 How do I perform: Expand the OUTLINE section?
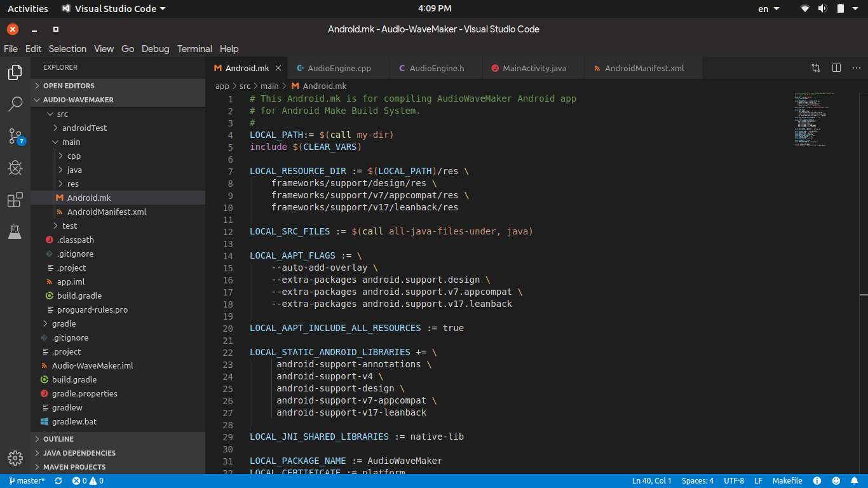[x=118, y=439]
